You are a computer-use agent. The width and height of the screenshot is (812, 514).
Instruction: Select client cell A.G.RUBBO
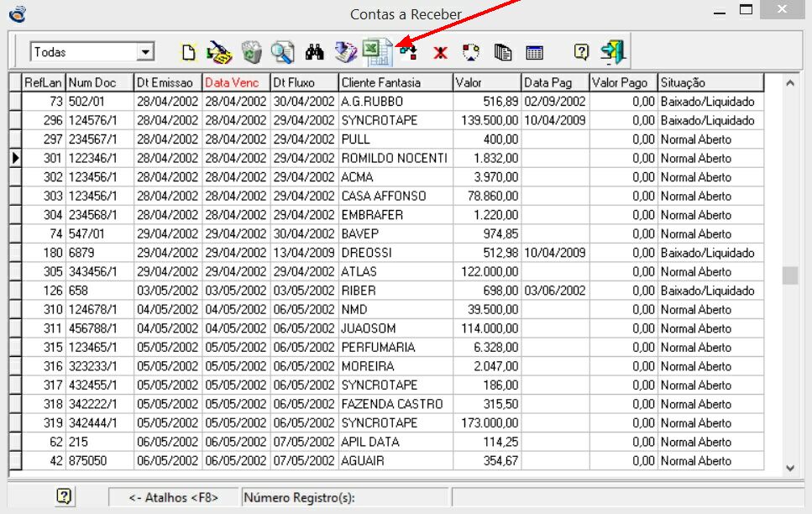coord(396,102)
